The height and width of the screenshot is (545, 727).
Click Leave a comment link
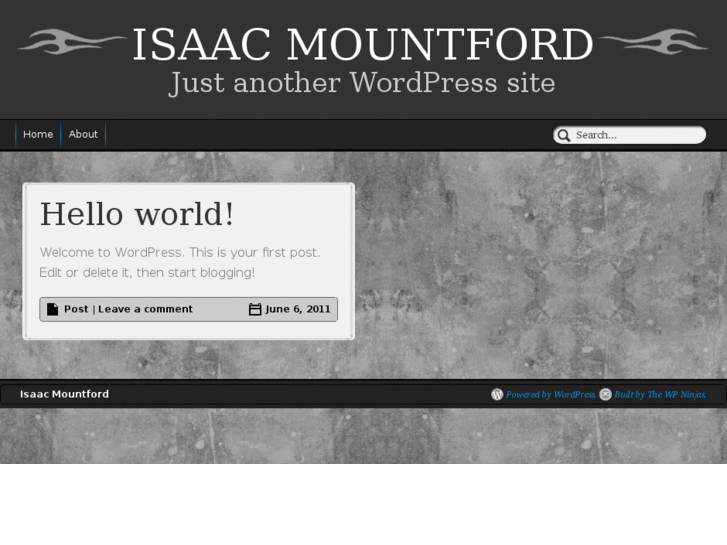tap(145, 309)
